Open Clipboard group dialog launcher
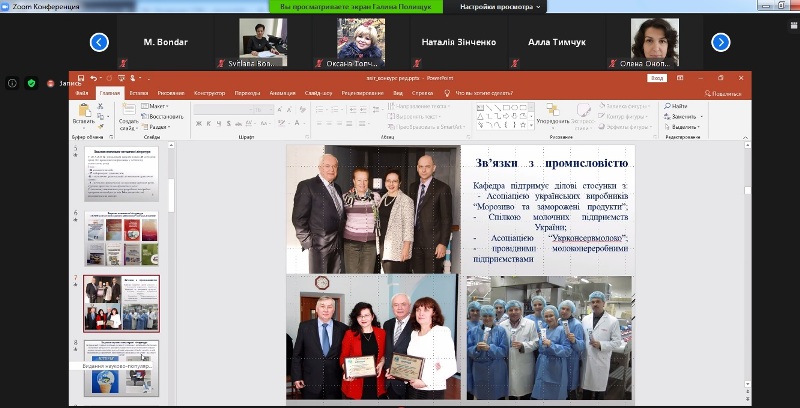 click(111, 137)
